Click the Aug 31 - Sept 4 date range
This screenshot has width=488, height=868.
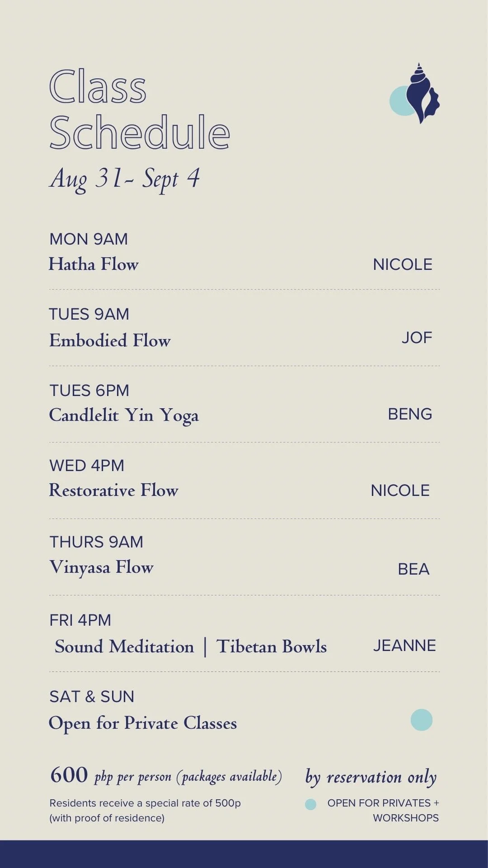[x=125, y=179]
